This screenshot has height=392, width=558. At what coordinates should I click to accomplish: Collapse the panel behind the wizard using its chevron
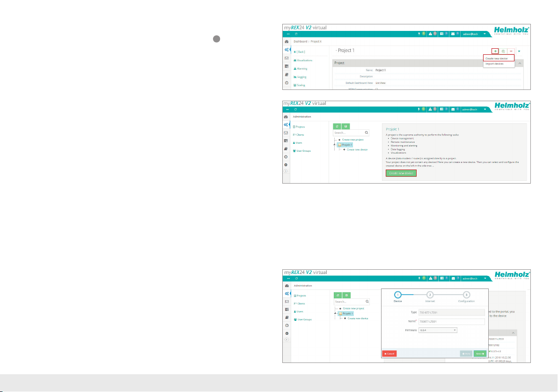513,333
